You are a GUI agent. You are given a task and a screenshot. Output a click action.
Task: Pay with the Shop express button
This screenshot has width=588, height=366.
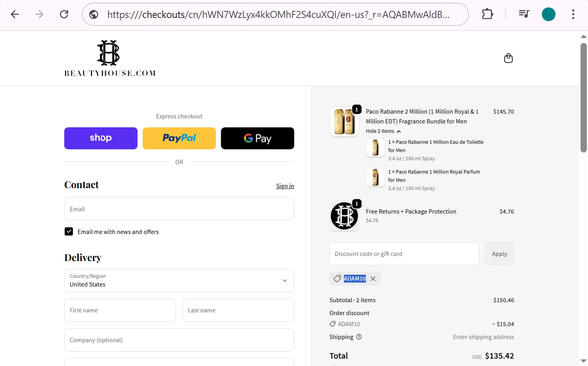click(101, 138)
